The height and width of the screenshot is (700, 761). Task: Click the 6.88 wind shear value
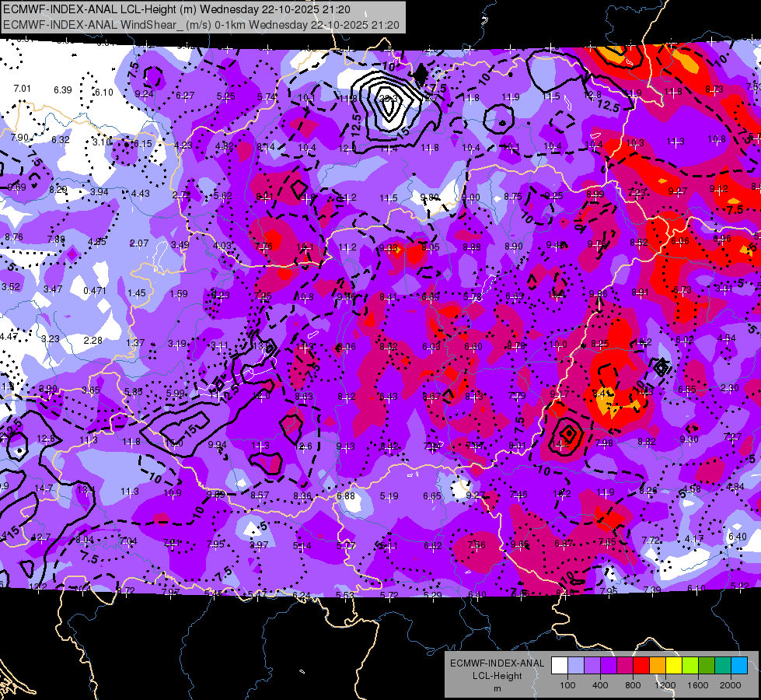click(x=346, y=496)
